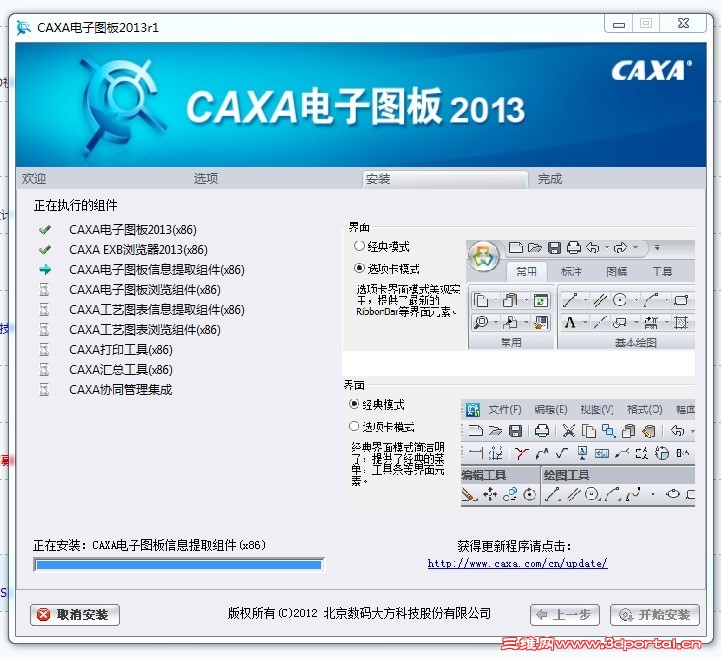Click the round application orb in the ribbon preview

(483, 256)
